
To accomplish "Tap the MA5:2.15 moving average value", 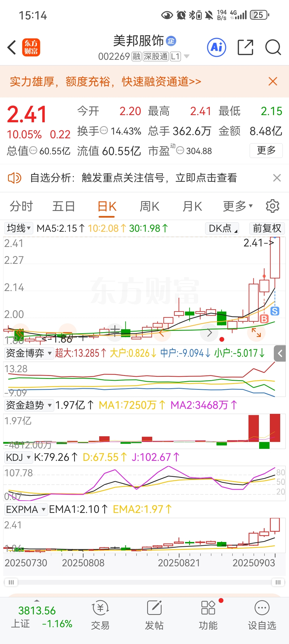I will tap(61, 228).
